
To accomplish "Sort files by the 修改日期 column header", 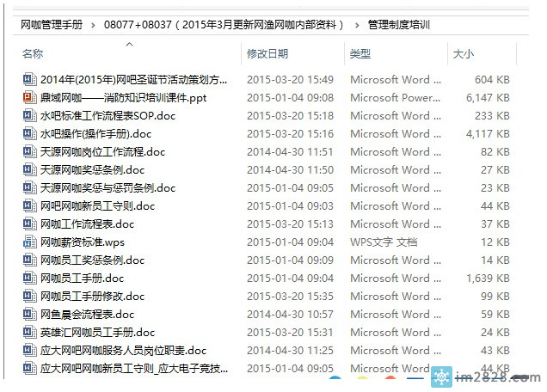I will click(267, 54).
